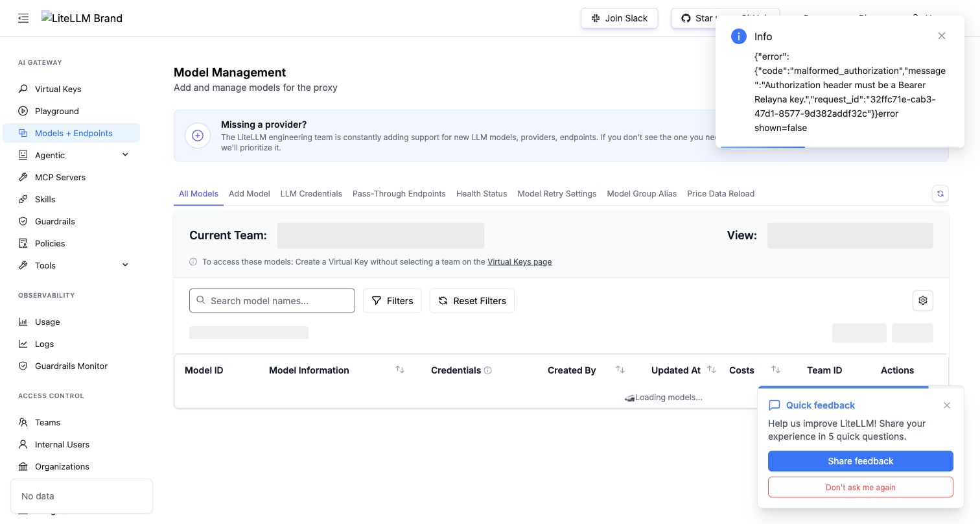980x524 pixels.
Task: Switch to the Add Model tab
Action: 250,193
